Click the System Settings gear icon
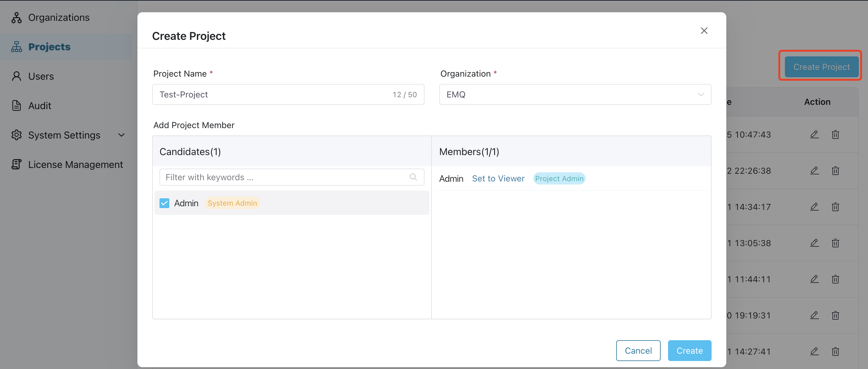The image size is (868, 369). [x=16, y=135]
